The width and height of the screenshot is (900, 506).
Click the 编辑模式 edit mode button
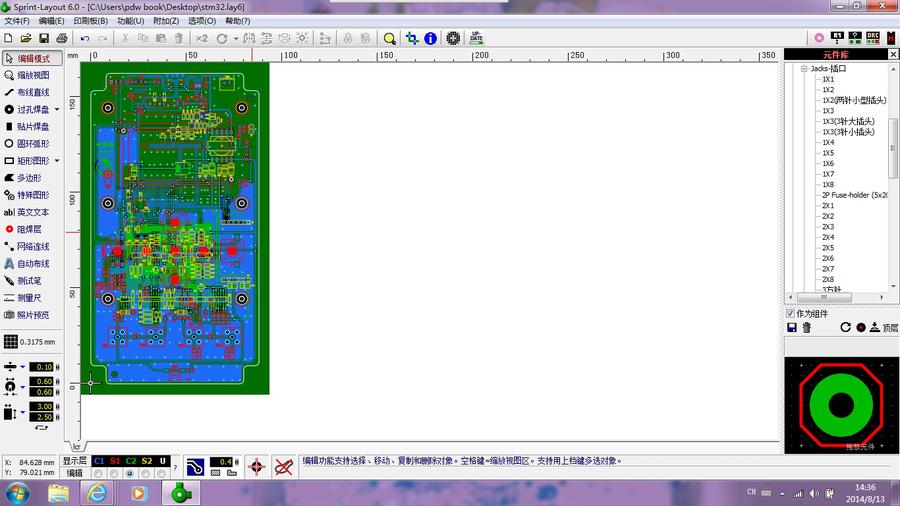click(32, 58)
